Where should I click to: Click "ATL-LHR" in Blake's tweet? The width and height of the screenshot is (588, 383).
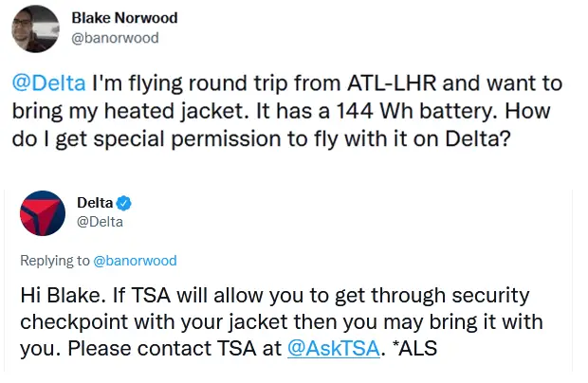click(392, 82)
